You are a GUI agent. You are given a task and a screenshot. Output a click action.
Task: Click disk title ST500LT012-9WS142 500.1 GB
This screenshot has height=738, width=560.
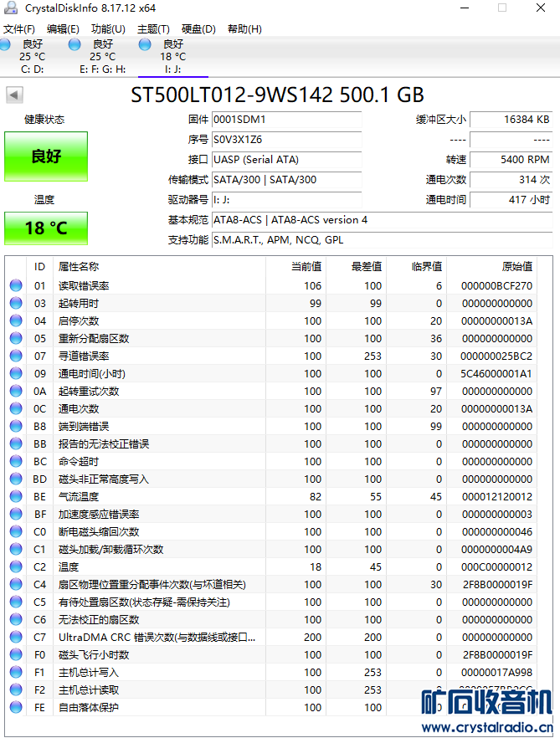coord(277,95)
